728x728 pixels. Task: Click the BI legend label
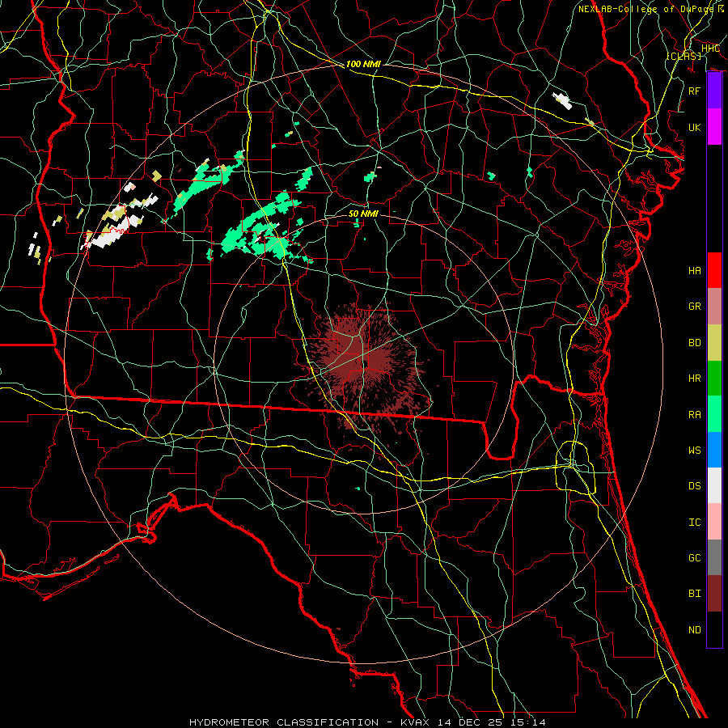coord(695,594)
